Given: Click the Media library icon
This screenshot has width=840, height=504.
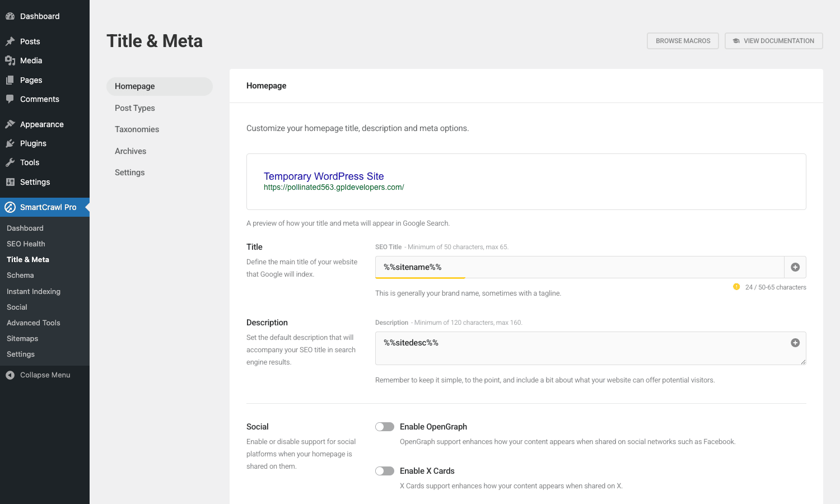Looking at the screenshot, I should click(x=10, y=60).
